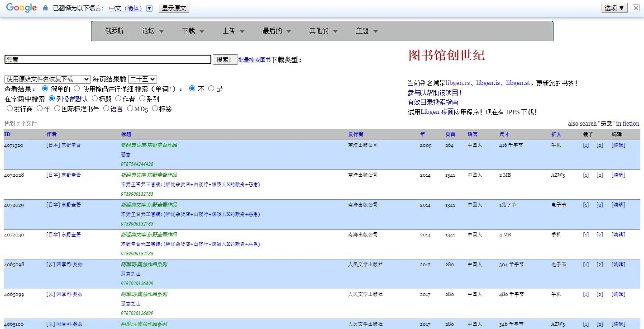Select the 国际标准书号 search field radio
The width and height of the screenshot is (644, 329).
(x=57, y=108)
